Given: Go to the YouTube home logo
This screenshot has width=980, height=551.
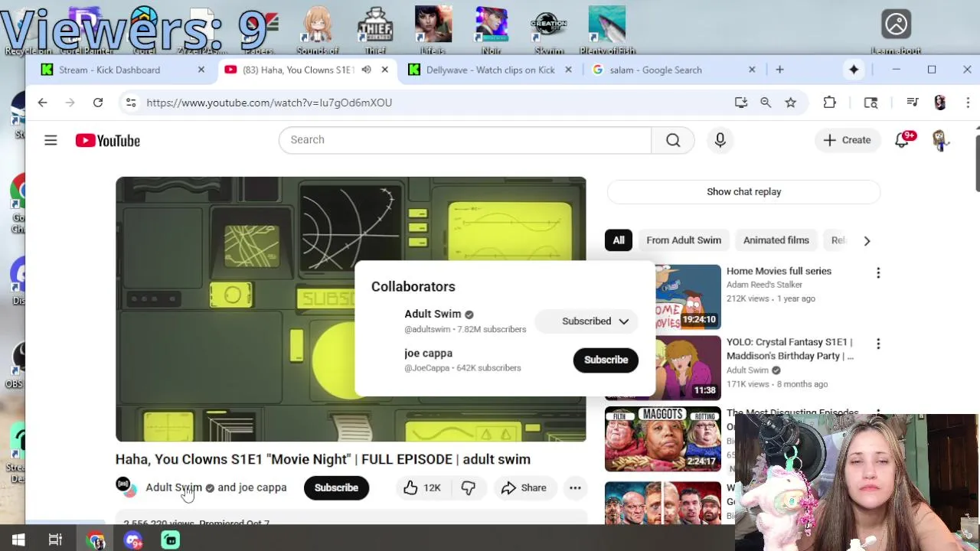Looking at the screenshot, I should (107, 141).
